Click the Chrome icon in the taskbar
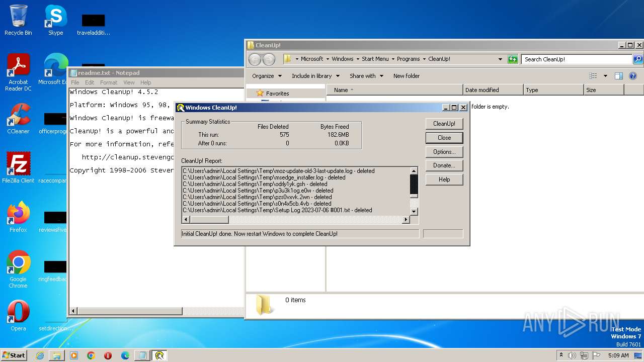The image size is (644, 362). (91, 355)
